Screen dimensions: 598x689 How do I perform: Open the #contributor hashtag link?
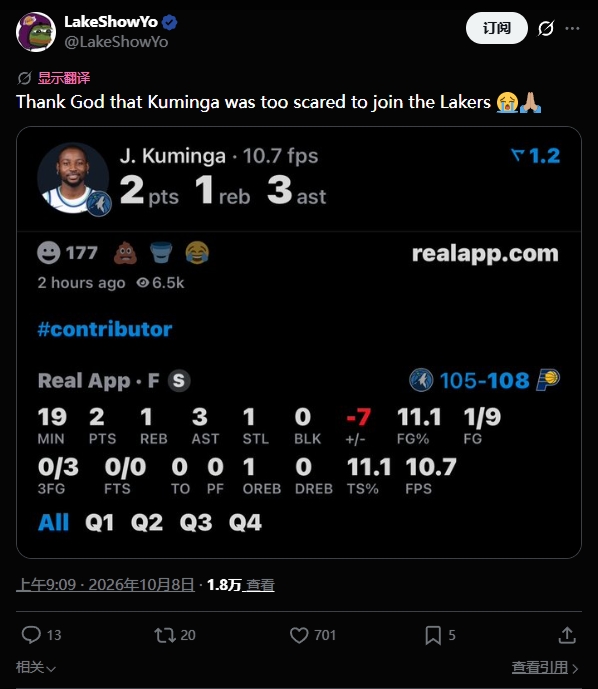pyautogui.click(x=105, y=329)
